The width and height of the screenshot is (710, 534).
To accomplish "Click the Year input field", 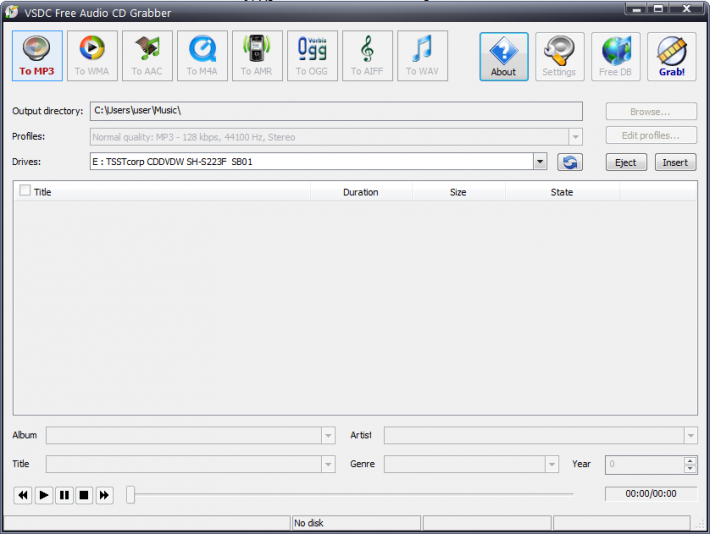I will [x=645, y=464].
